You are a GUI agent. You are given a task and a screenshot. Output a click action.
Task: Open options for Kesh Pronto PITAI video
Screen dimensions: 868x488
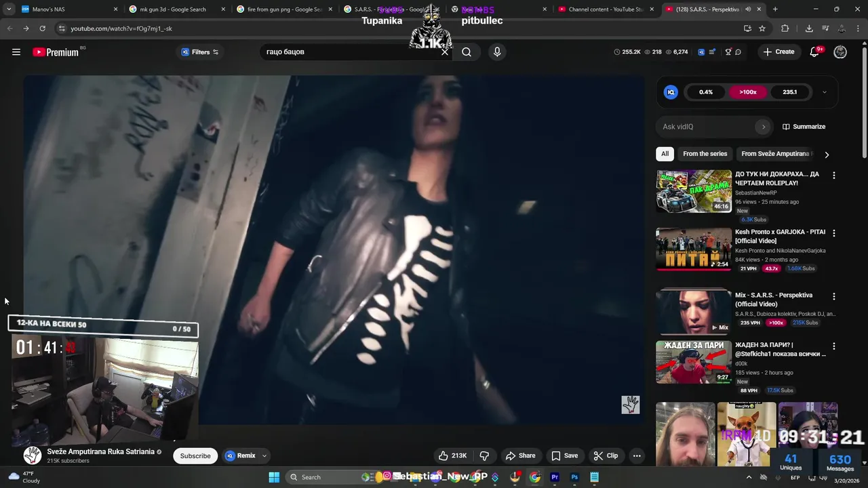[834, 233]
